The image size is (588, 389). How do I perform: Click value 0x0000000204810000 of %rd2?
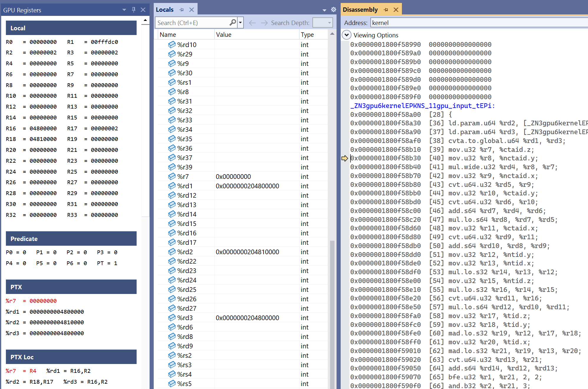(x=247, y=252)
